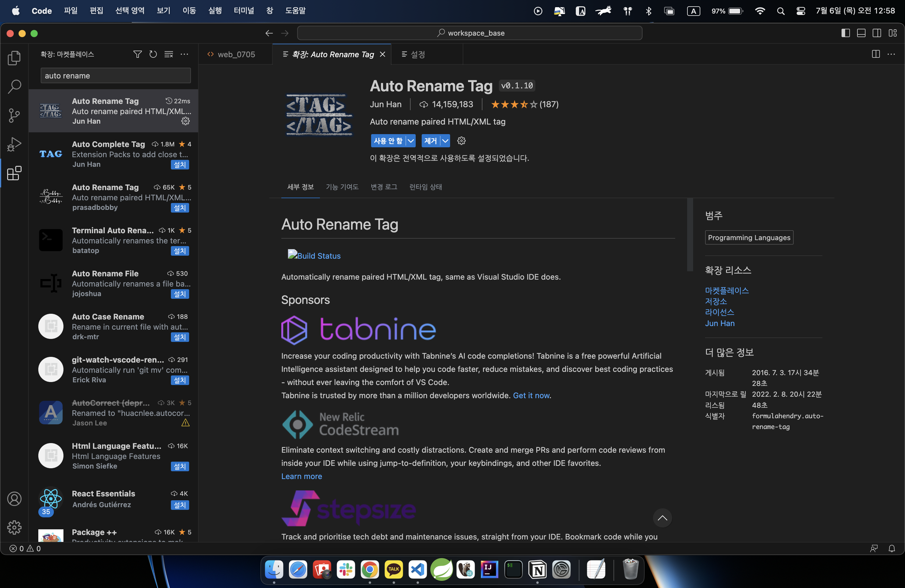Open the Explorer view in activity bar
This screenshot has width=905, height=588.
tap(14, 58)
